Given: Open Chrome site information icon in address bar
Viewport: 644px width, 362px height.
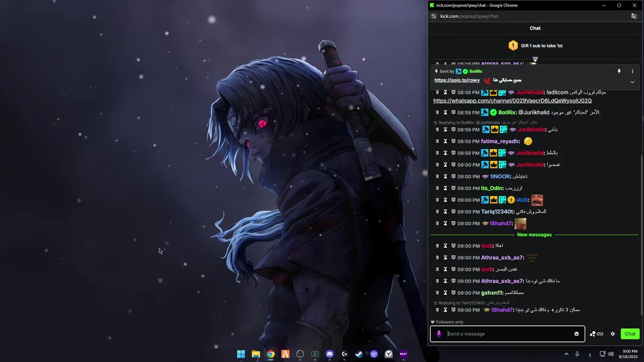Looking at the screenshot, I should (434, 16).
